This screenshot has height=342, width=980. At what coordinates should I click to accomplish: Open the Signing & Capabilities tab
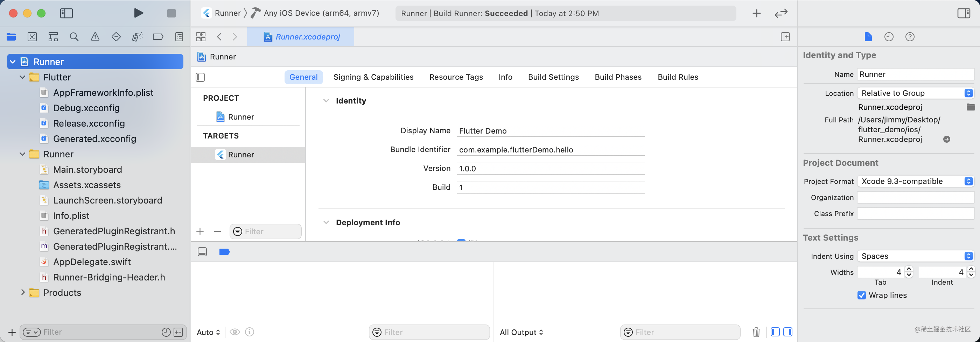tap(373, 77)
